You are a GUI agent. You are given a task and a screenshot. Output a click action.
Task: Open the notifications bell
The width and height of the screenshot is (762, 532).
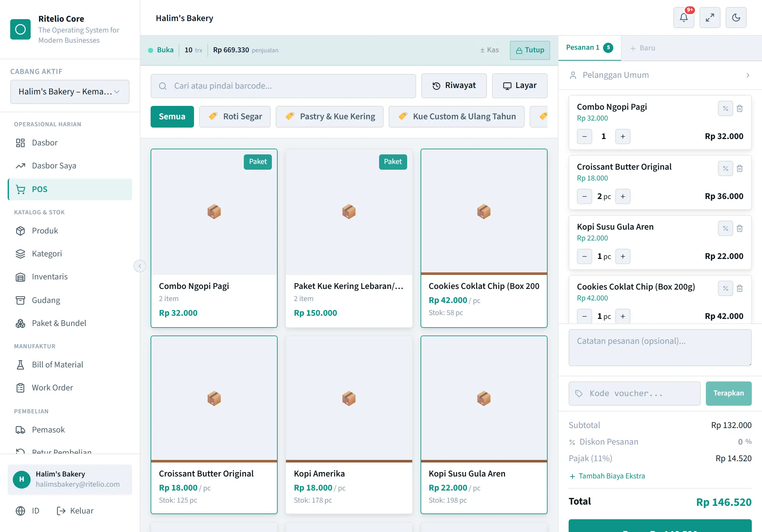[x=684, y=18]
